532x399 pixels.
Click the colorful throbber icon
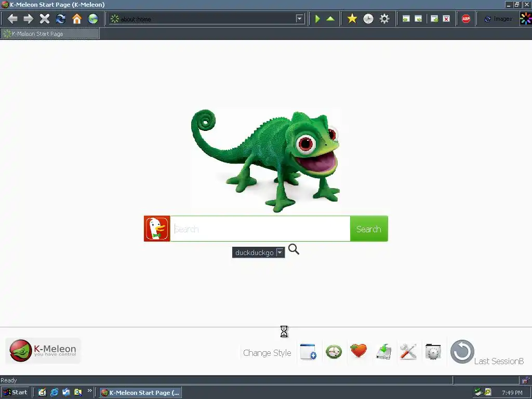(x=526, y=19)
